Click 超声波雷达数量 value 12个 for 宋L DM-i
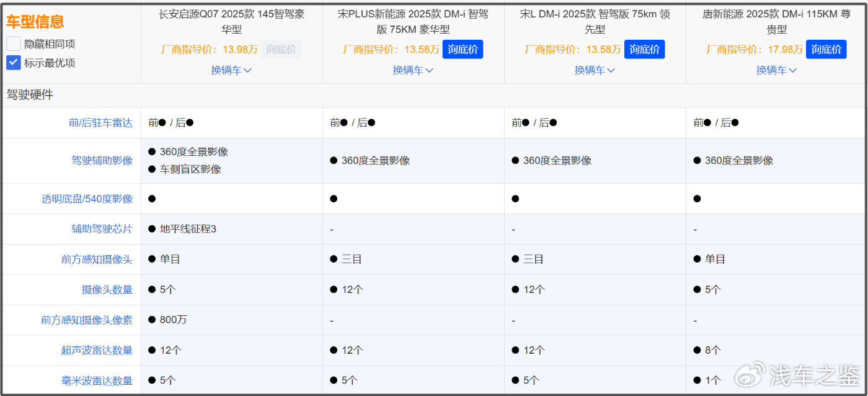 tap(534, 351)
